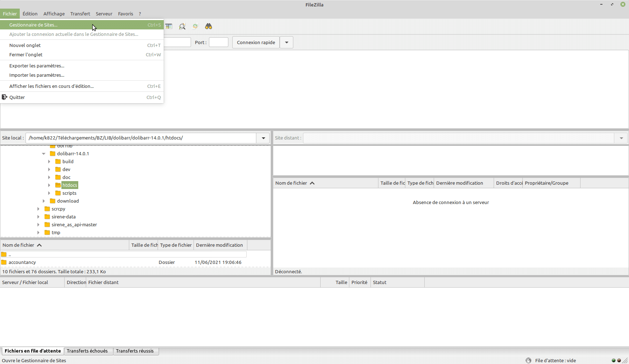Viewport: 629px width, 364px height.
Task: Click the doc folder icon in tree
Action: pyautogui.click(x=58, y=177)
